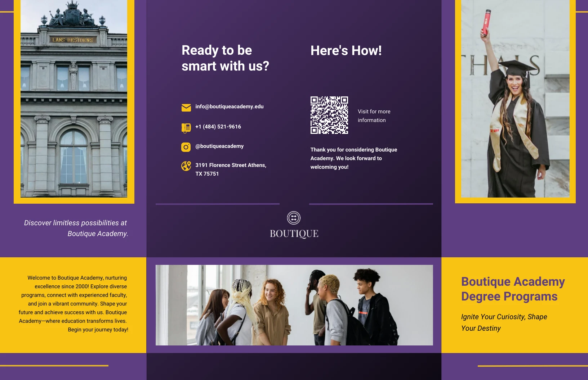
Task: Select the phone handset icon
Action: click(x=186, y=127)
